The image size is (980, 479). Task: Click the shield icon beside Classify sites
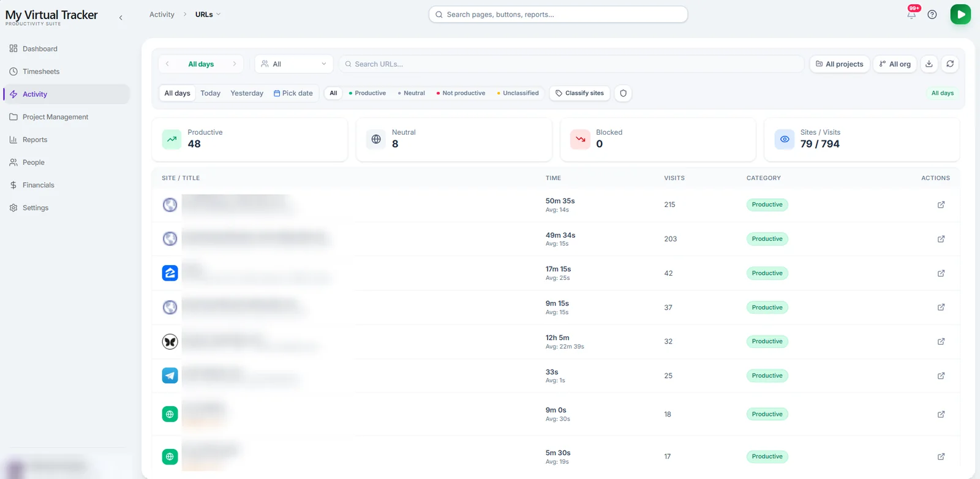623,93
